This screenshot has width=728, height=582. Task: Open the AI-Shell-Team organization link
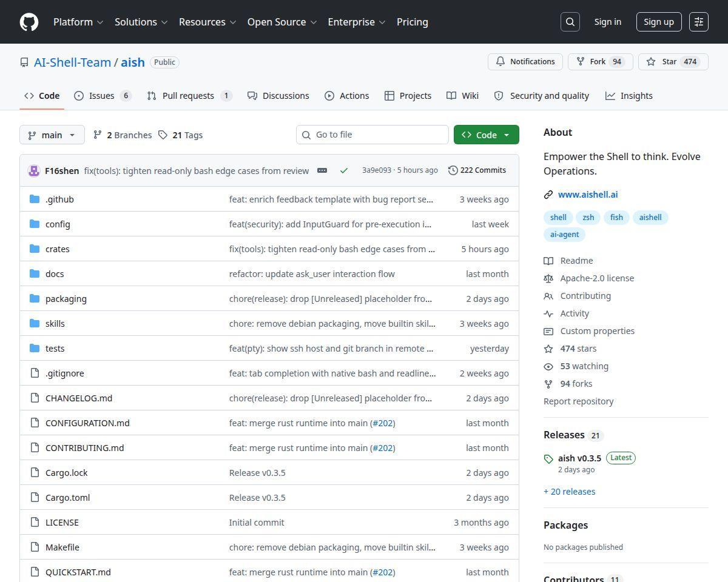pos(72,62)
